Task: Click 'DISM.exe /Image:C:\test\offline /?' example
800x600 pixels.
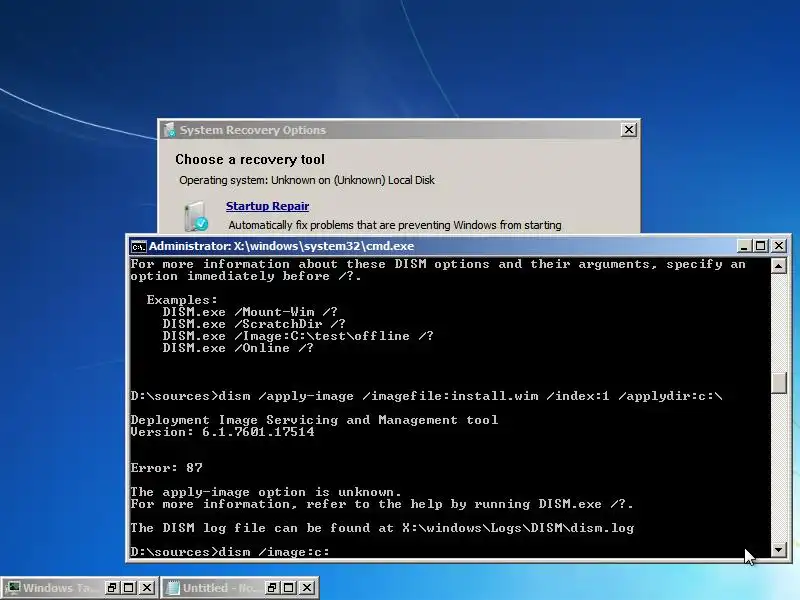Action: click(298, 336)
